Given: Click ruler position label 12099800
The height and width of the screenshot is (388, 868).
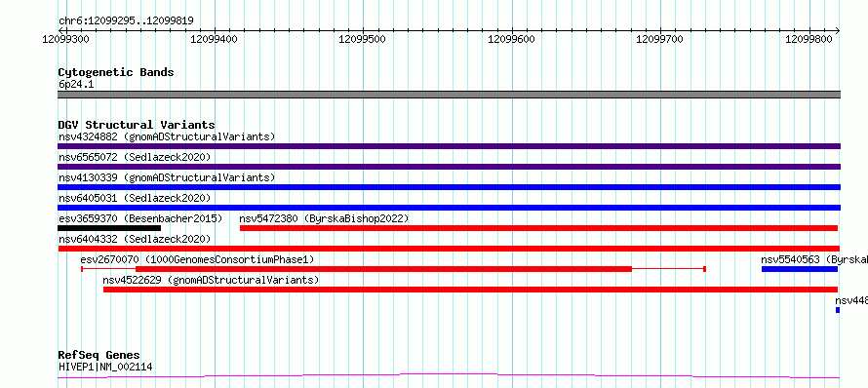Looking at the screenshot, I should pyautogui.click(x=809, y=39).
